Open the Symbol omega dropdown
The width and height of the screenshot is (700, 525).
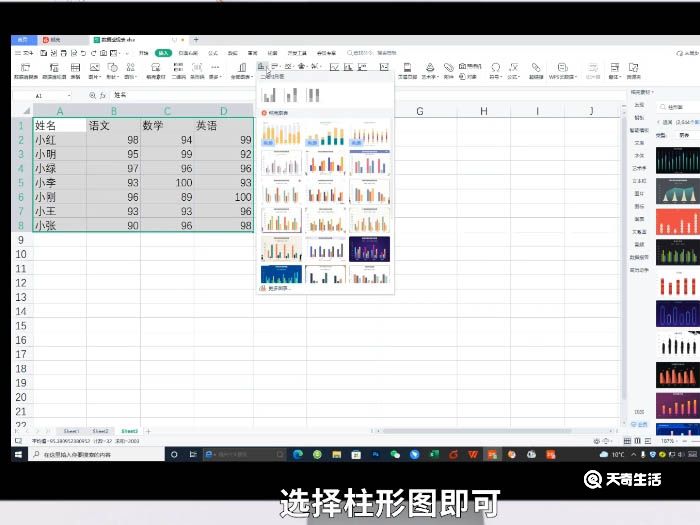[495, 71]
